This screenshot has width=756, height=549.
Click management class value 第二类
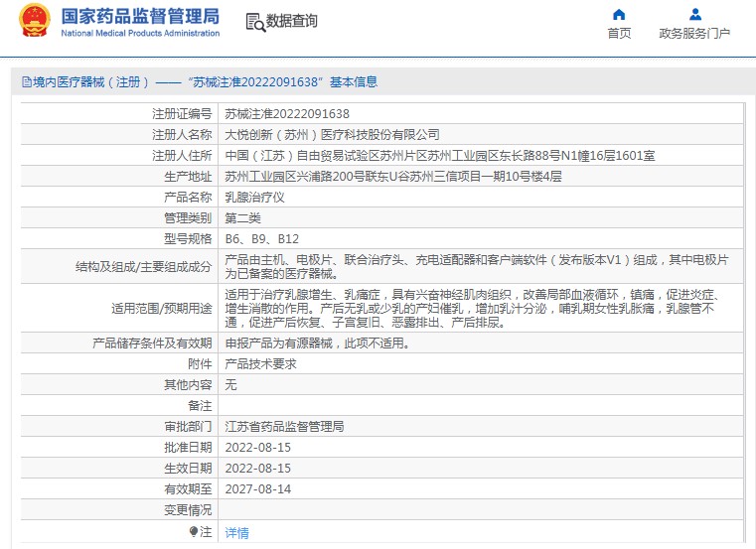(242, 217)
